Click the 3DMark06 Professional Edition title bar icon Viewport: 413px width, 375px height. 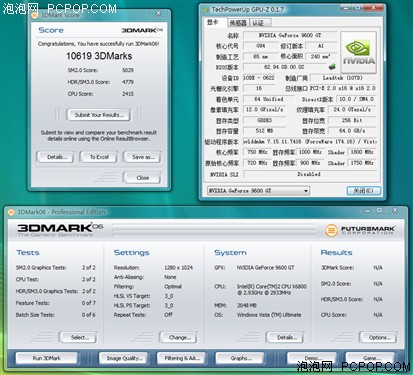click(11, 212)
